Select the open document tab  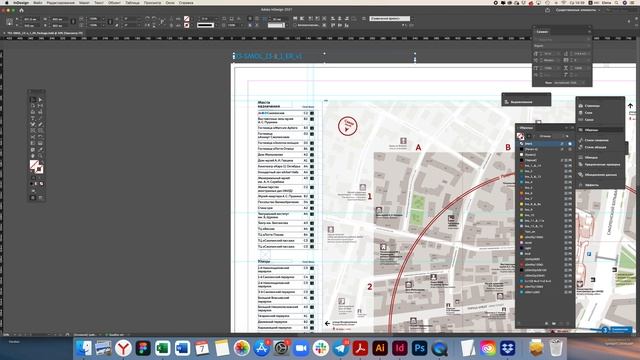tap(44, 33)
